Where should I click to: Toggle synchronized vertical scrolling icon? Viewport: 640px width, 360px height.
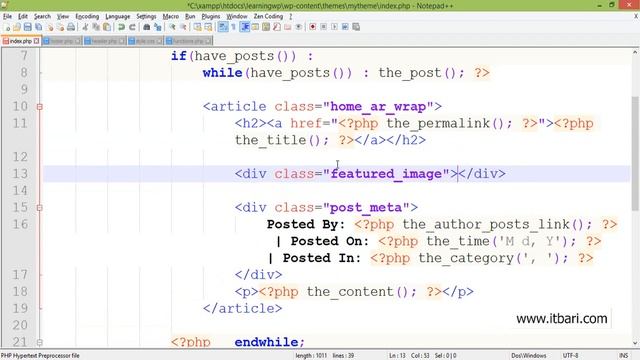(198, 27)
